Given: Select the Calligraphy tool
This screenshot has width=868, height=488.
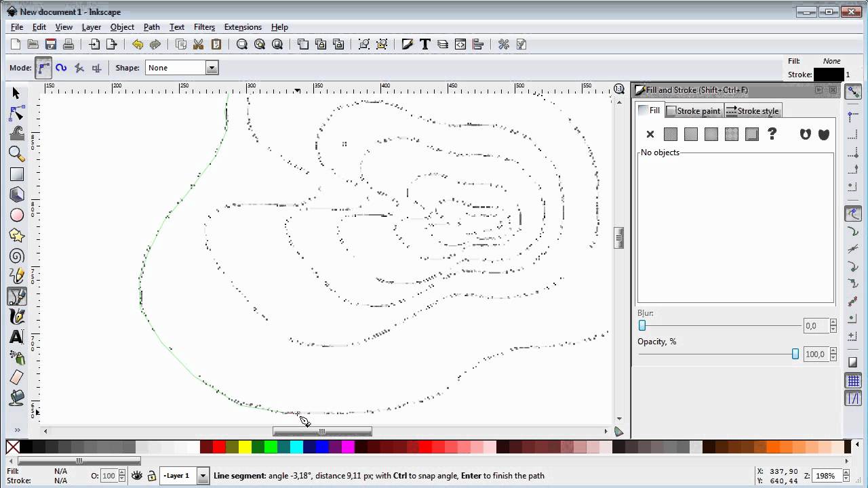Looking at the screenshot, I should (16, 317).
